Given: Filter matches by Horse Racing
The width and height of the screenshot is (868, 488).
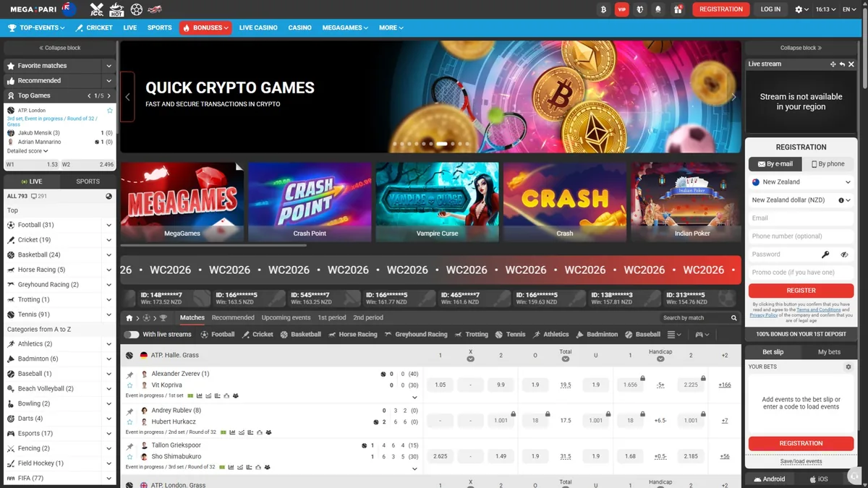Looking at the screenshot, I should click(353, 335).
